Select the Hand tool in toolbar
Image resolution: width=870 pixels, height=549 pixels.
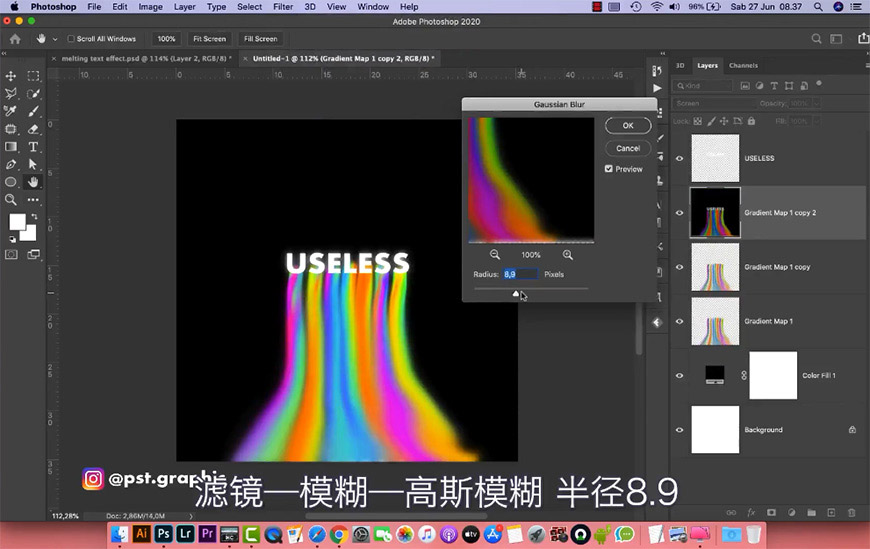click(x=33, y=182)
